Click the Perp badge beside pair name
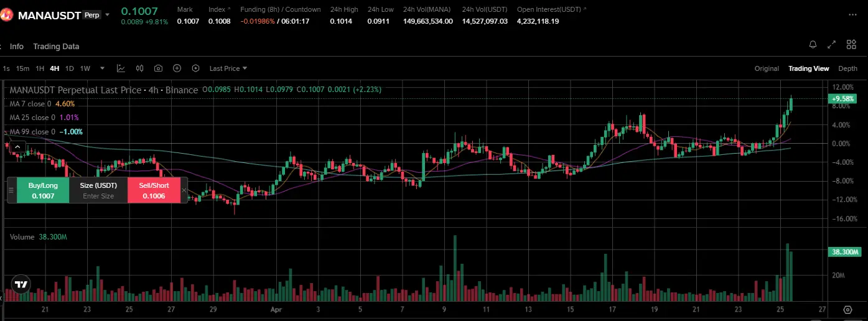 [x=91, y=15]
